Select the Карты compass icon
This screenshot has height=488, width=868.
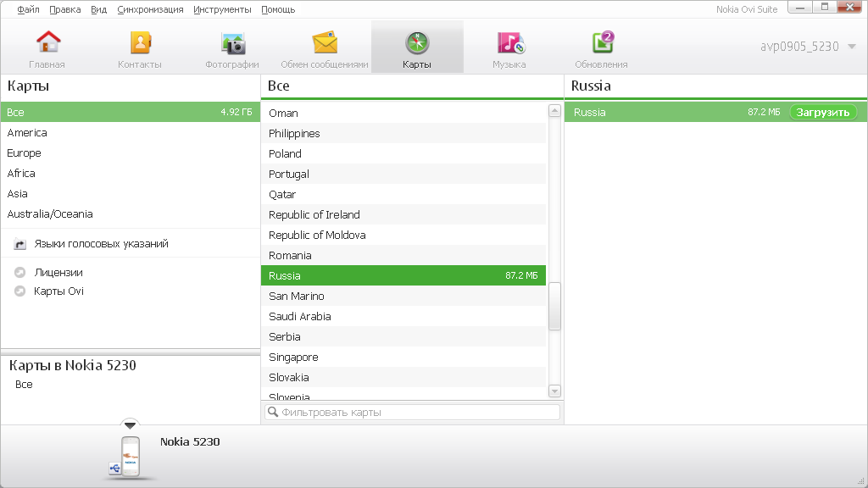417,42
